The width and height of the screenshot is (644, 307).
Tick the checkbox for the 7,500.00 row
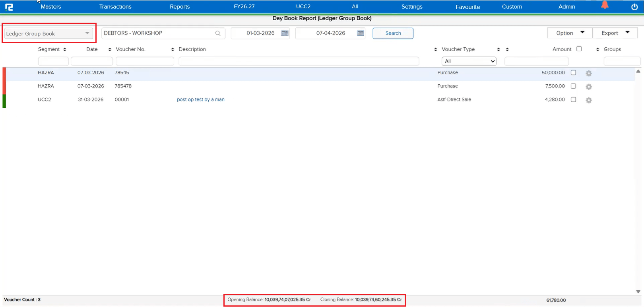(x=573, y=86)
